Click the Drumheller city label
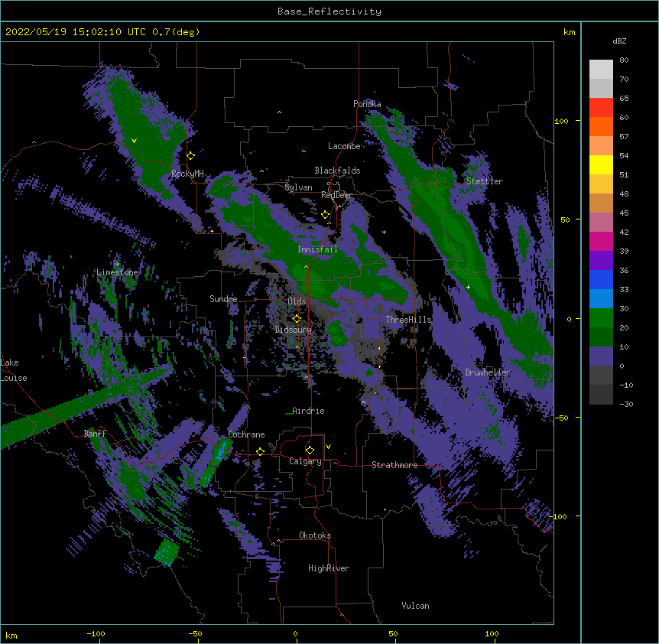This screenshot has height=644, width=659. [x=488, y=372]
